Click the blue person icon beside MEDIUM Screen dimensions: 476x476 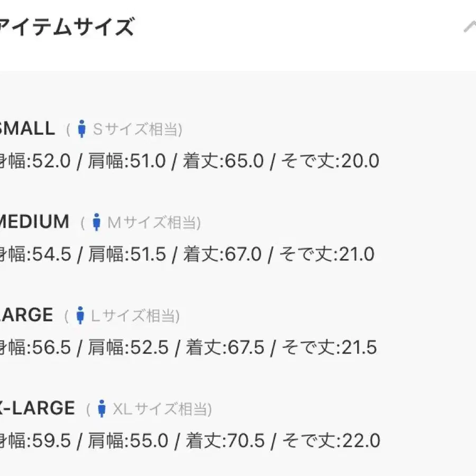(x=97, y=222)
